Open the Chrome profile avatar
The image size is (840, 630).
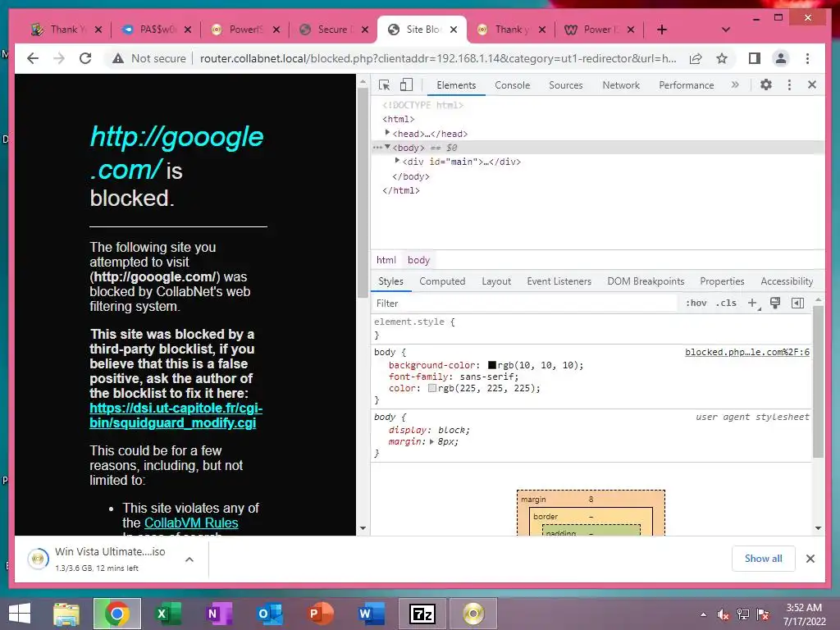(781, 58)
